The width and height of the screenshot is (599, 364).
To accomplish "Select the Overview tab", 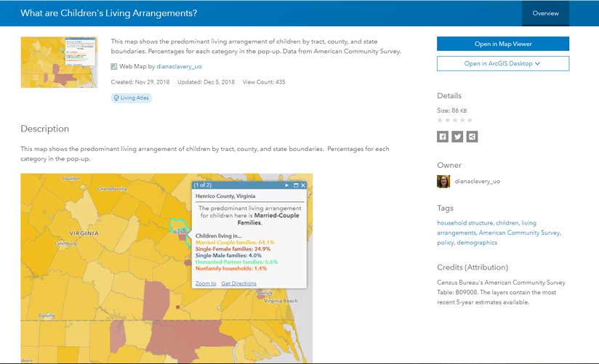I will [545, 14].
